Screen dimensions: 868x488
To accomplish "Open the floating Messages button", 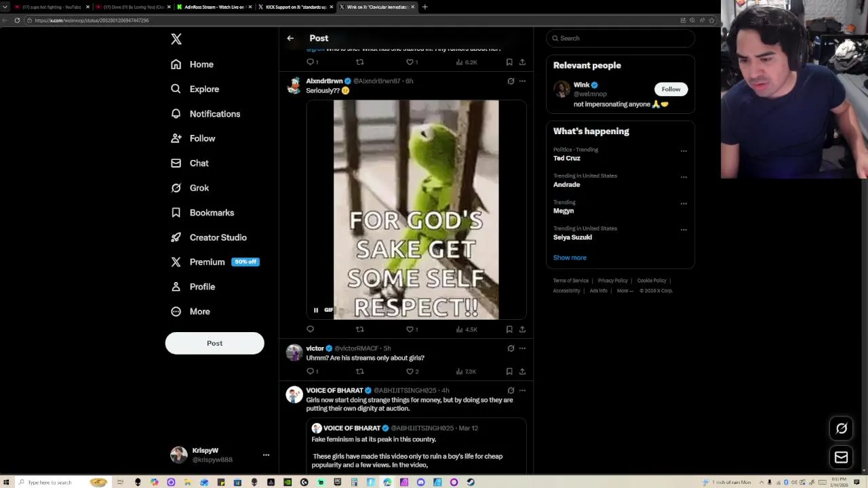I will pyautogui.click(x=842, y=457).
